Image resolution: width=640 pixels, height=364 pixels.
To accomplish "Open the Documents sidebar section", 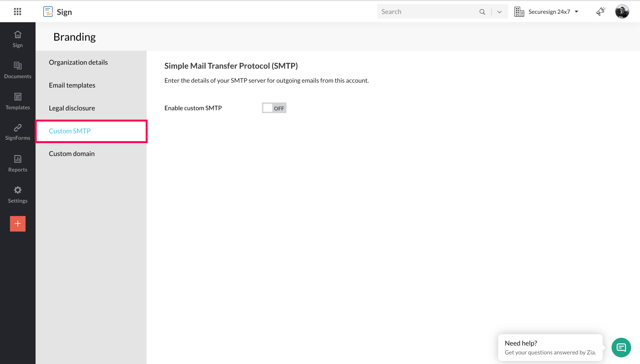I will tap(18, 70).
